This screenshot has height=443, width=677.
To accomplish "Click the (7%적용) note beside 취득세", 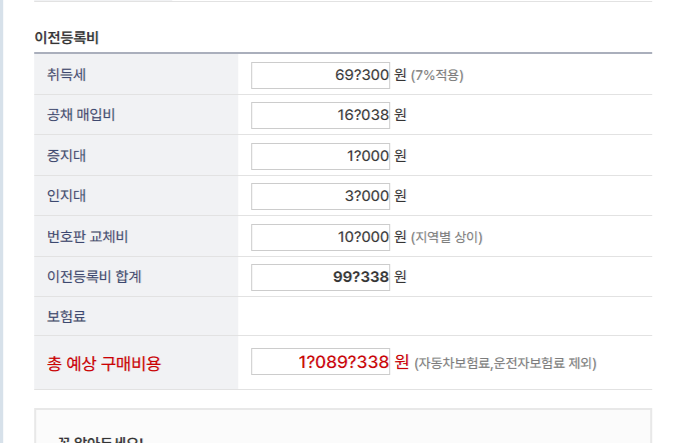I will click(x=437, y=76).
